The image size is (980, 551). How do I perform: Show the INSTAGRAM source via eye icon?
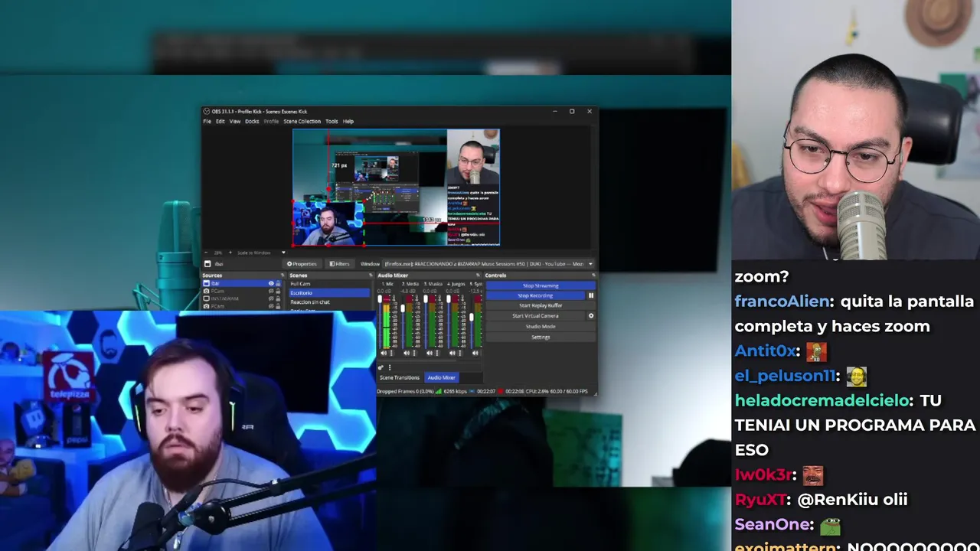pos(271,298)
